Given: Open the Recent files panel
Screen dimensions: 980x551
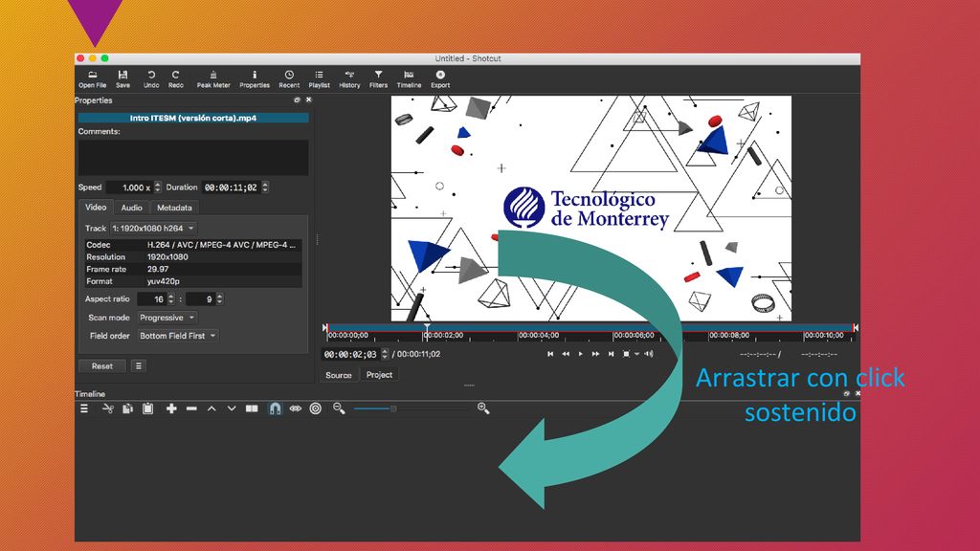Looking at the screenshot, I should [289, 79].
